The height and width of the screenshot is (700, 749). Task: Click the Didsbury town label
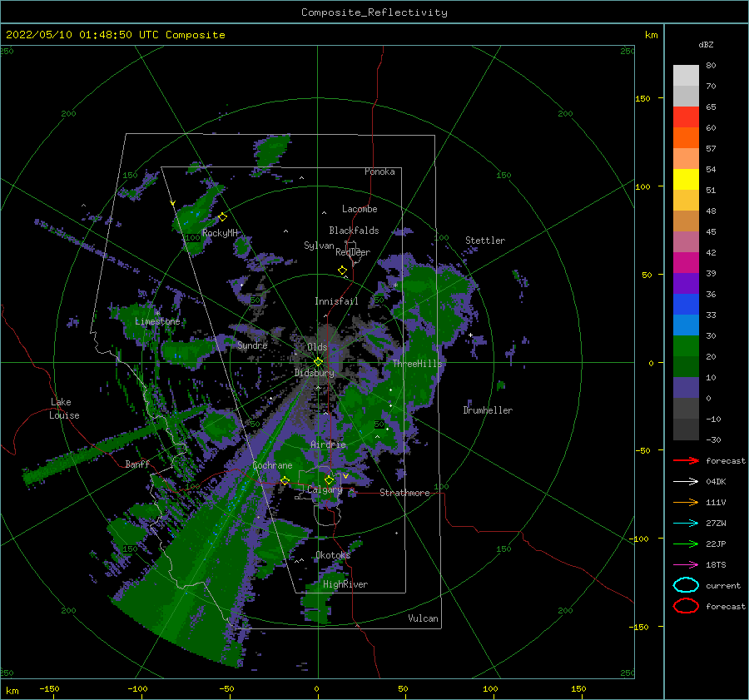315,373
